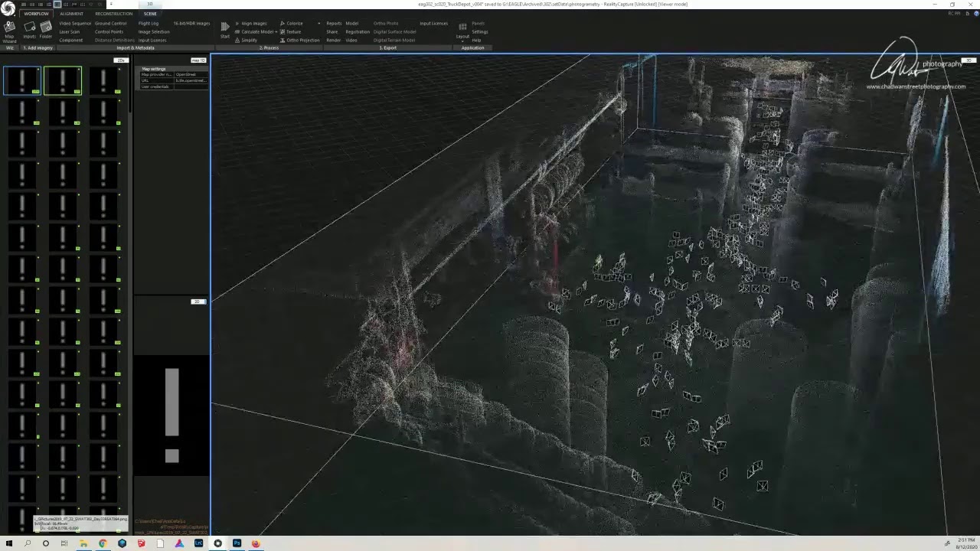Open Lightroom Classic from the taskbar
Image resolution: width=980 pixels, height=551 pixels.
[x=198, y=543]
